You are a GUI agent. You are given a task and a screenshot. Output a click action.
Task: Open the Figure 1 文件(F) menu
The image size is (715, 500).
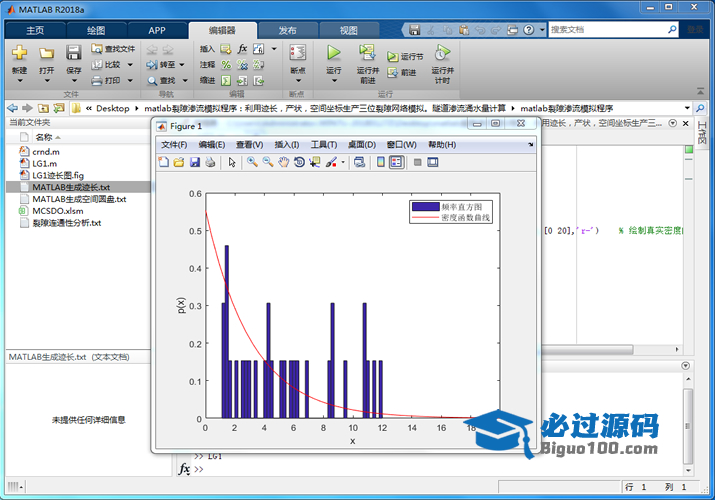click(x=174, y=144)
